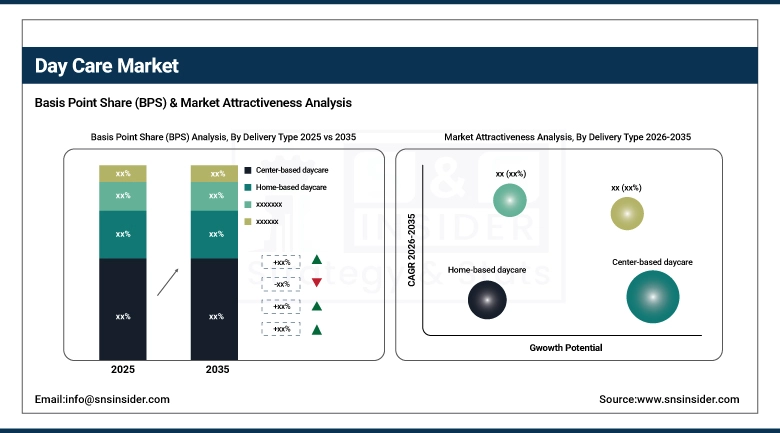This screenshot has width=780, height=433.
Task: Select the Gwowth Potential axis label
Action: tap(565, 347)
